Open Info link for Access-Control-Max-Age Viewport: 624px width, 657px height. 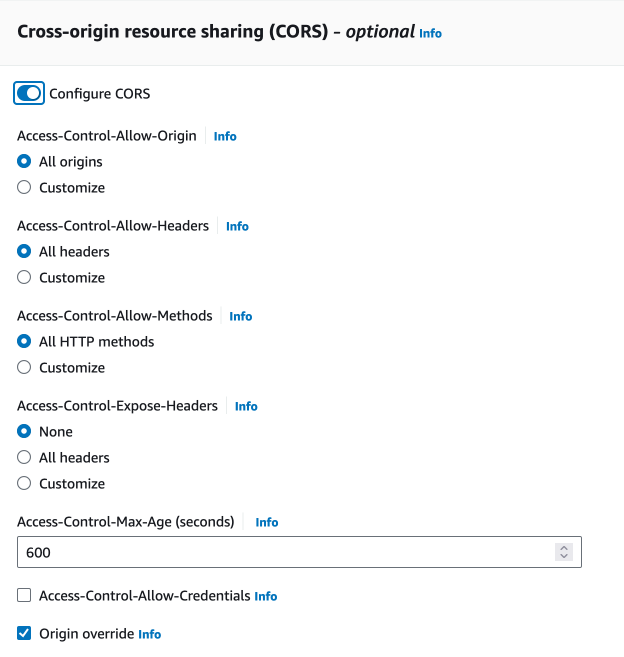267,522
